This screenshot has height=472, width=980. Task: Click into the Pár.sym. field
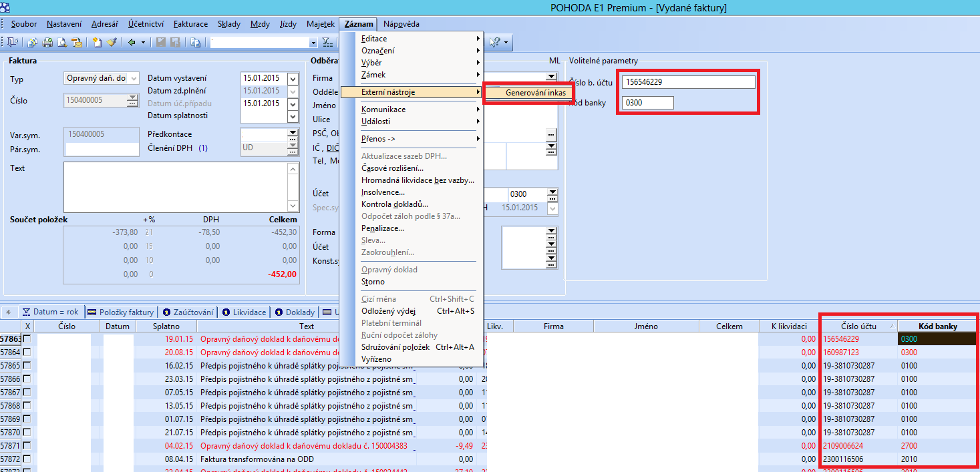pos(102,150)
